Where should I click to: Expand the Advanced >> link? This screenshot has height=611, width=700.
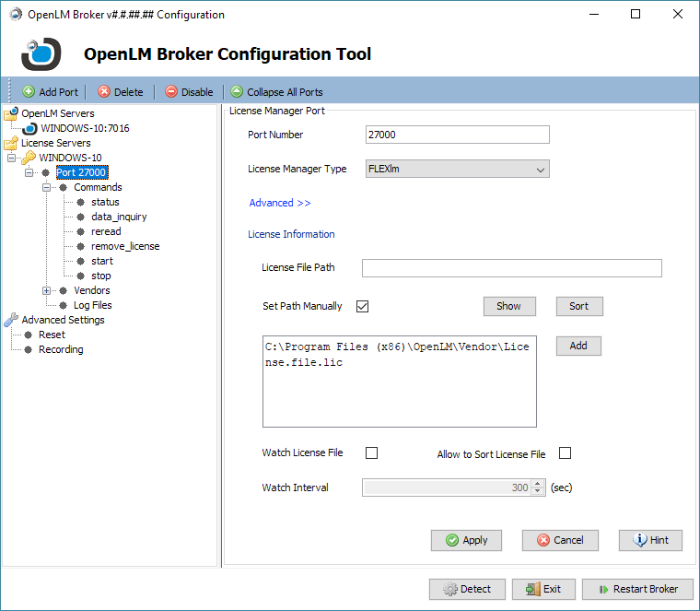click(x=280, y=203)
